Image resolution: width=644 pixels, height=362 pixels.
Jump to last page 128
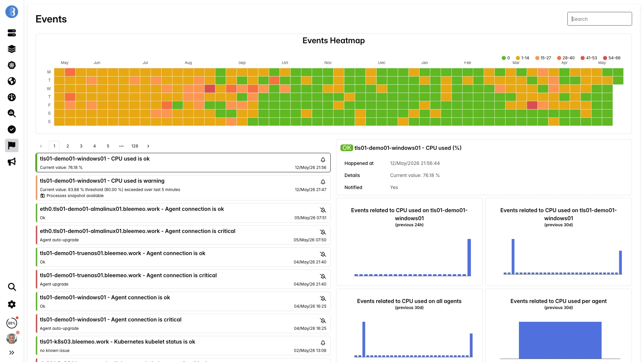(135, 146)
